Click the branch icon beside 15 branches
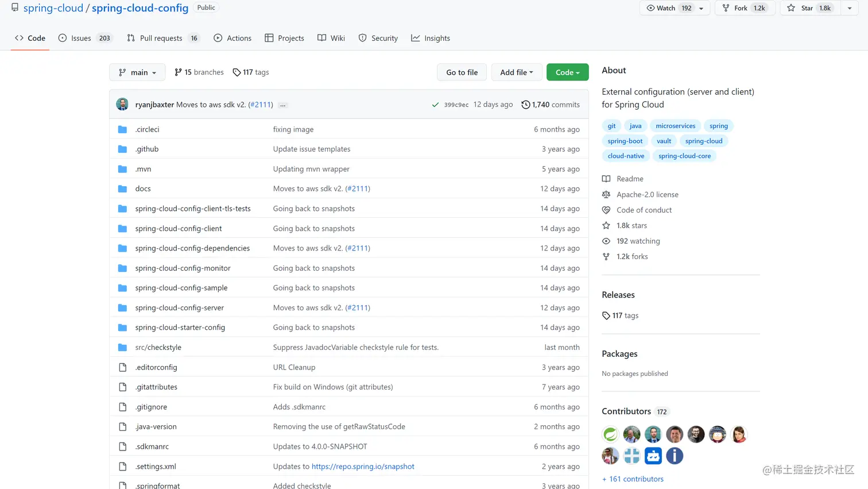868x489 pixels. 178,72
